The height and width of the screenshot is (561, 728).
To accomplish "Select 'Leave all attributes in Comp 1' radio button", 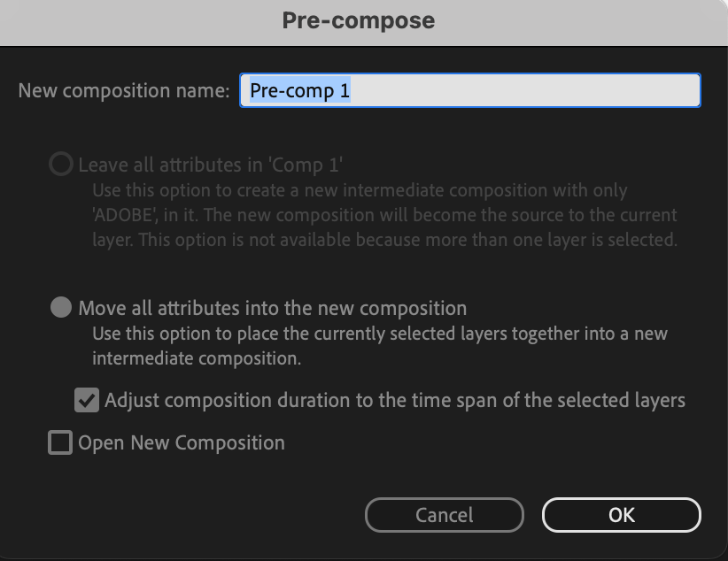I will 60,165.
